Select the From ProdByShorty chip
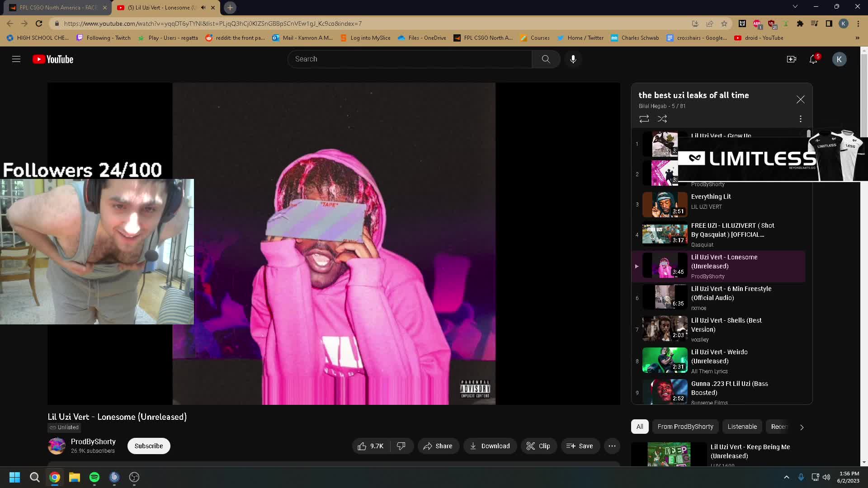868x488 pixels. click(685, 427)
